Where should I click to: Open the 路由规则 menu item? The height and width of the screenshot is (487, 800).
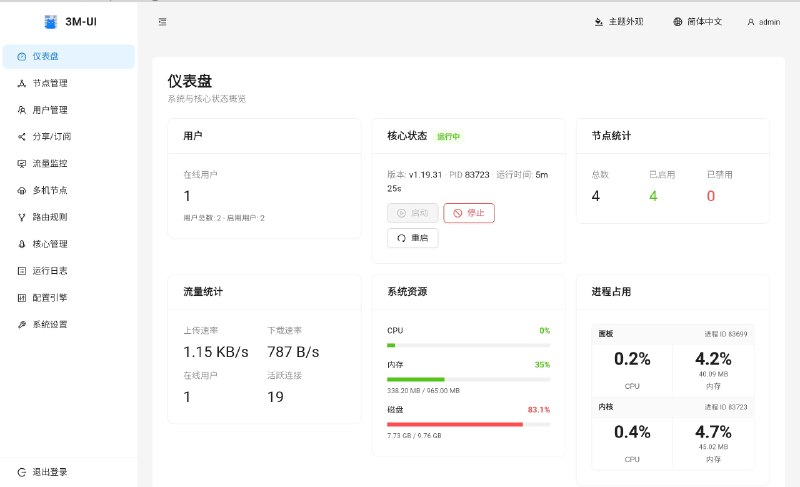pos(69,217)
